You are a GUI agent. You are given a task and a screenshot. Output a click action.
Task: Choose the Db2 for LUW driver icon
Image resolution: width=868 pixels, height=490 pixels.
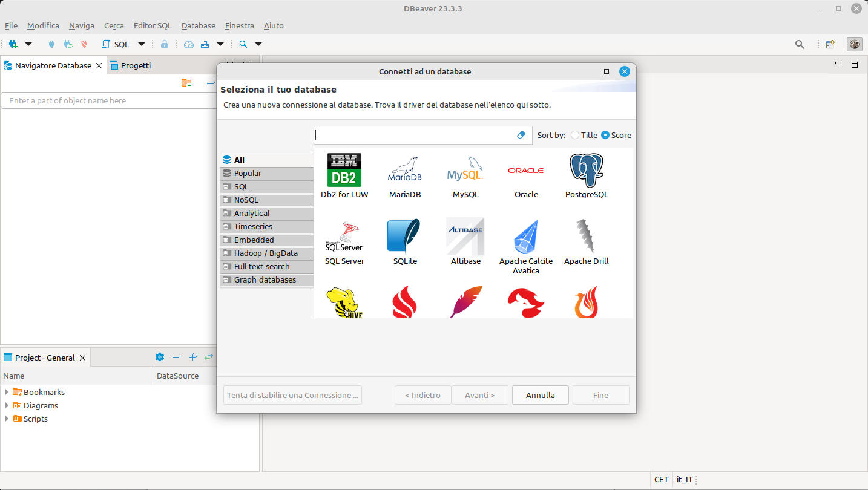[x=344, y=171]
